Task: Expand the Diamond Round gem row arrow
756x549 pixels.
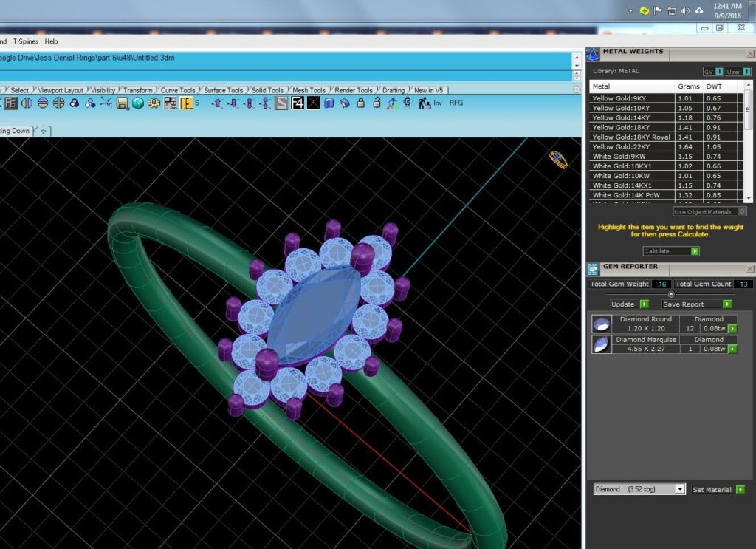Action: tap(732, 328)
